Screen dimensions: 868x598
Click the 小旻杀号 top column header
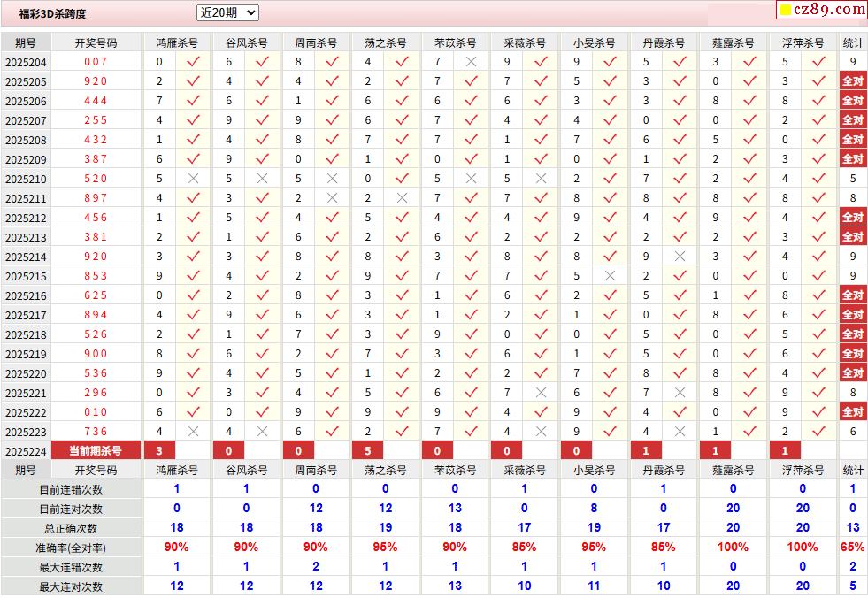[594, 42]
